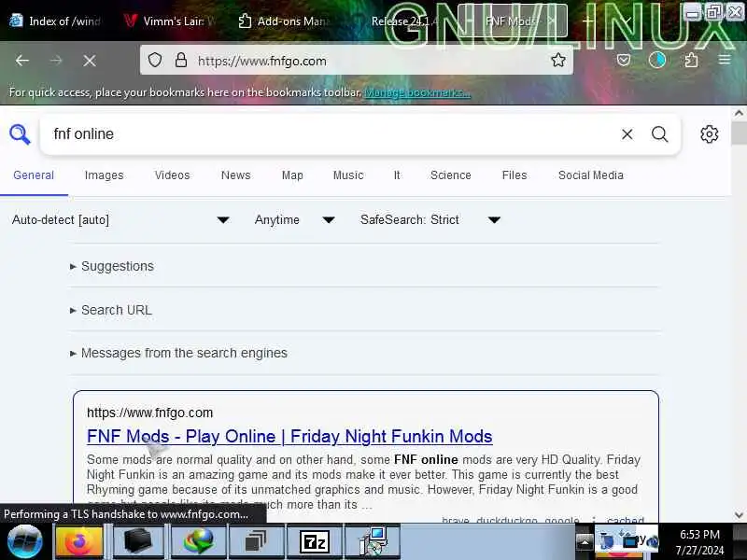Open the Language Auto-detect dropdown
The width and height of the screenshot is (747, 560).
[x=120, y=220]
